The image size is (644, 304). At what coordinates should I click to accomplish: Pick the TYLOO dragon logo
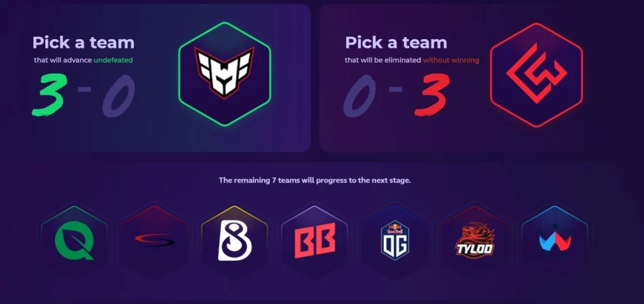(x=475, y=240)
